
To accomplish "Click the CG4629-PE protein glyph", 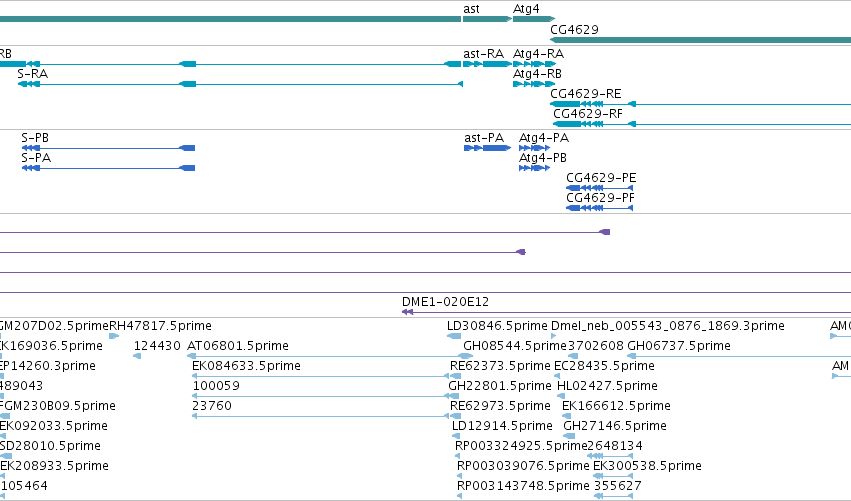I will (x=600, y=188).
